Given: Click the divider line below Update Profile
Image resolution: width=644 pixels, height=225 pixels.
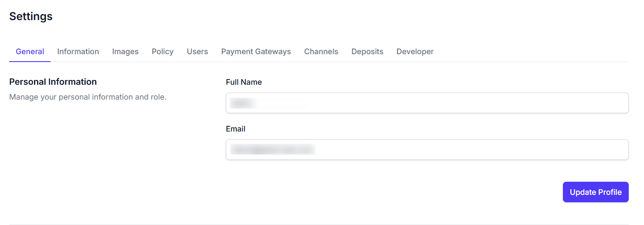Looking at the screenshot, I should click(319, 224).
